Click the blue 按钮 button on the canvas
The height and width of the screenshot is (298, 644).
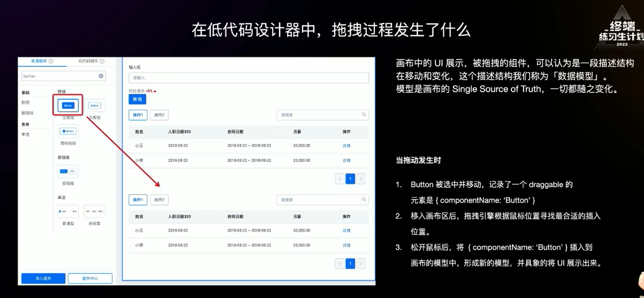coord(137,100)
